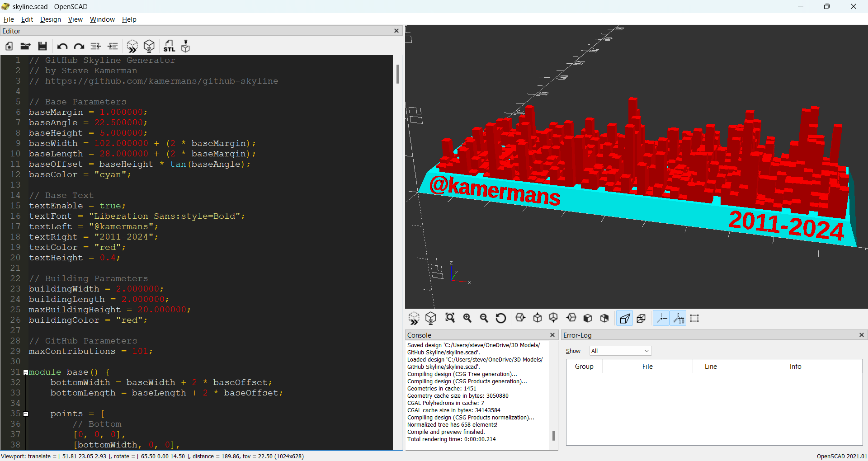The height and width of the screenshot is (461, 868).
Task: Collapse the points array code fold
Action: (26, 414)
